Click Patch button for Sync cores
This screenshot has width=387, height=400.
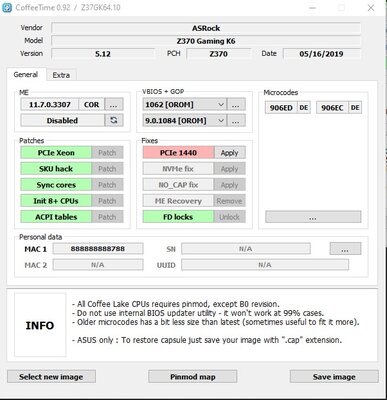107,185
